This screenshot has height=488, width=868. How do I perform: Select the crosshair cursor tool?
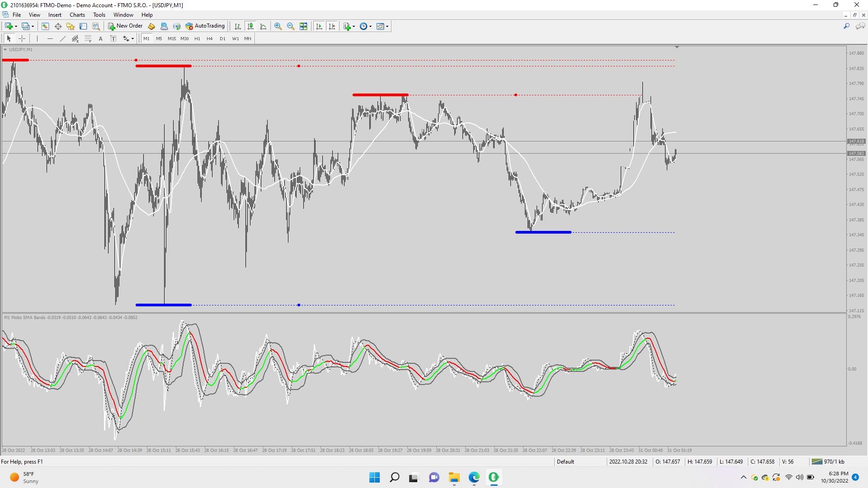click(22, 39)
